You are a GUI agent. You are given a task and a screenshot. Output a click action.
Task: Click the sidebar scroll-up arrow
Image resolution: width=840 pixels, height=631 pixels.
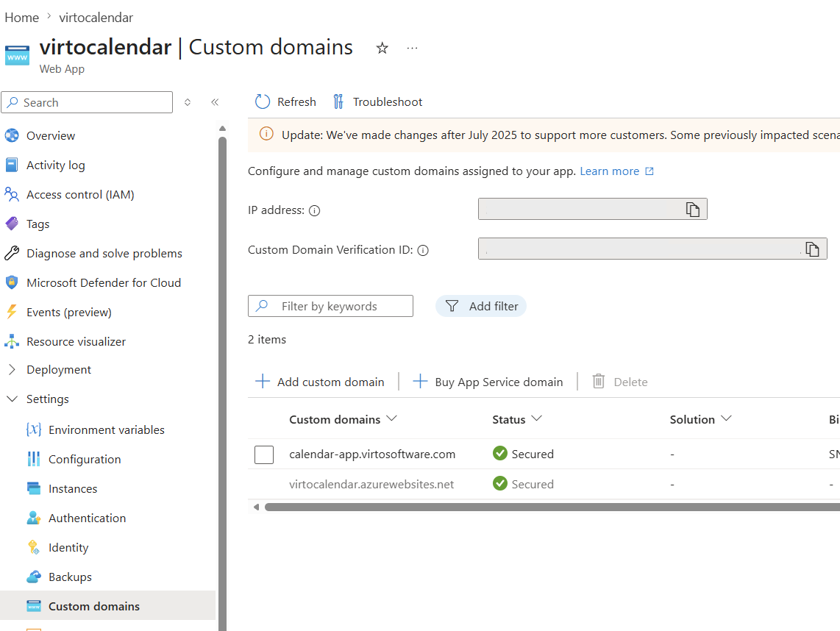(x=222, y=129)
